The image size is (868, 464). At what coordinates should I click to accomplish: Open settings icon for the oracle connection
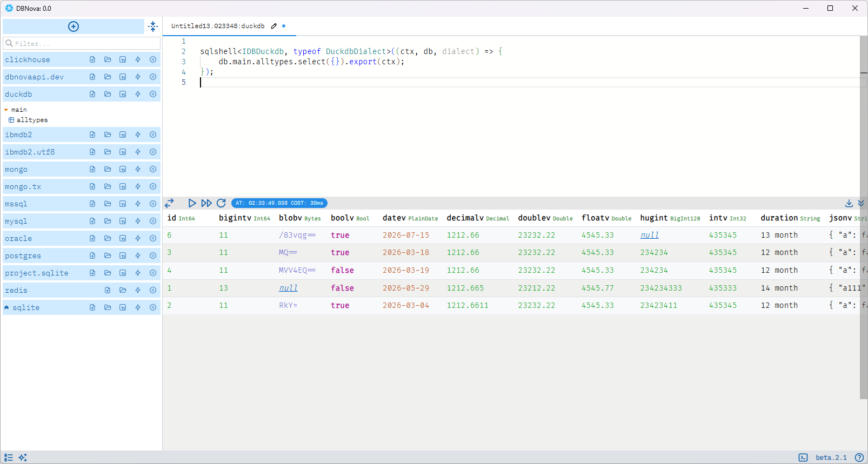(153, 238)
